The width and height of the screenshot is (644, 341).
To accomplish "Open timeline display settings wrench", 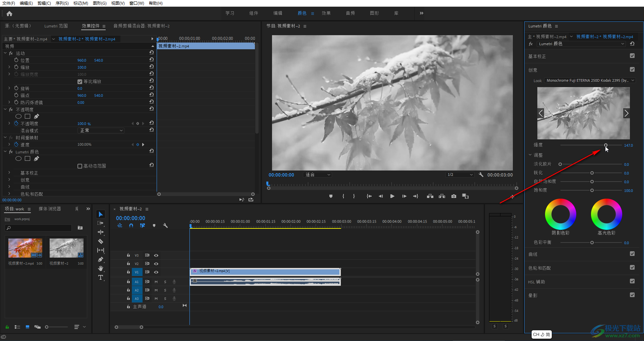I will [x=165, y=225].
